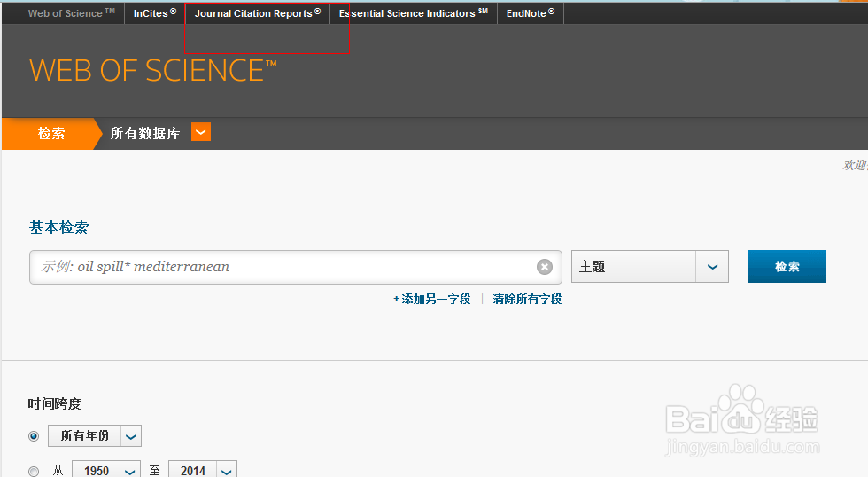Open the 1950 start year dropdown
The height and width of the screenshot is (477, 868).
coord(106,470)
